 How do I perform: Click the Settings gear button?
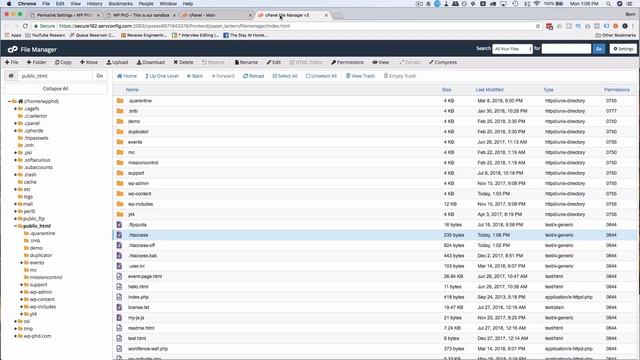[x=623, y=49]
